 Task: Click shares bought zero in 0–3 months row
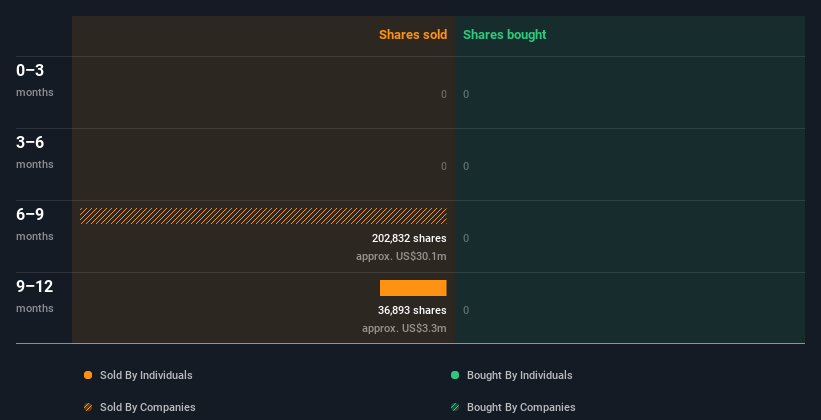click(x=466, y=94)
